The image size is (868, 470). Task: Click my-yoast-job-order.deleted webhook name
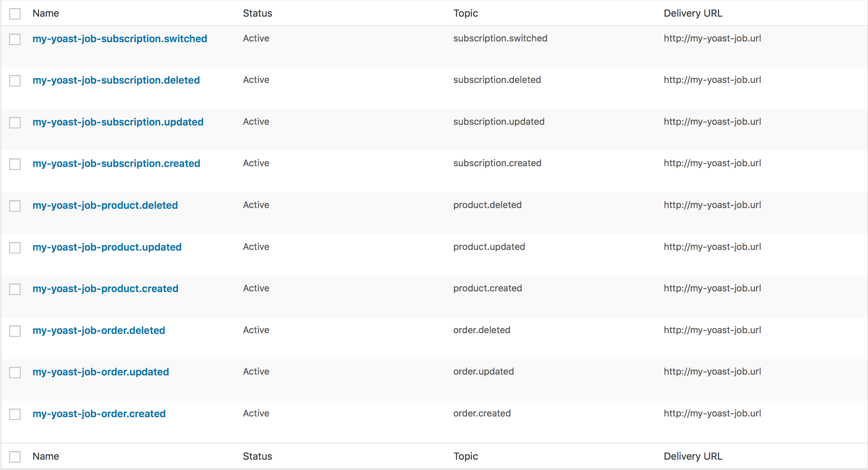pos(99,330)
